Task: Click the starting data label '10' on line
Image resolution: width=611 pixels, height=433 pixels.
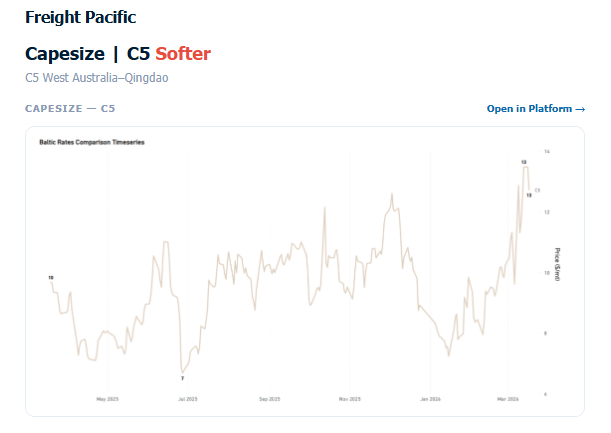Action: pyautogui.click(x=51, y=278)
